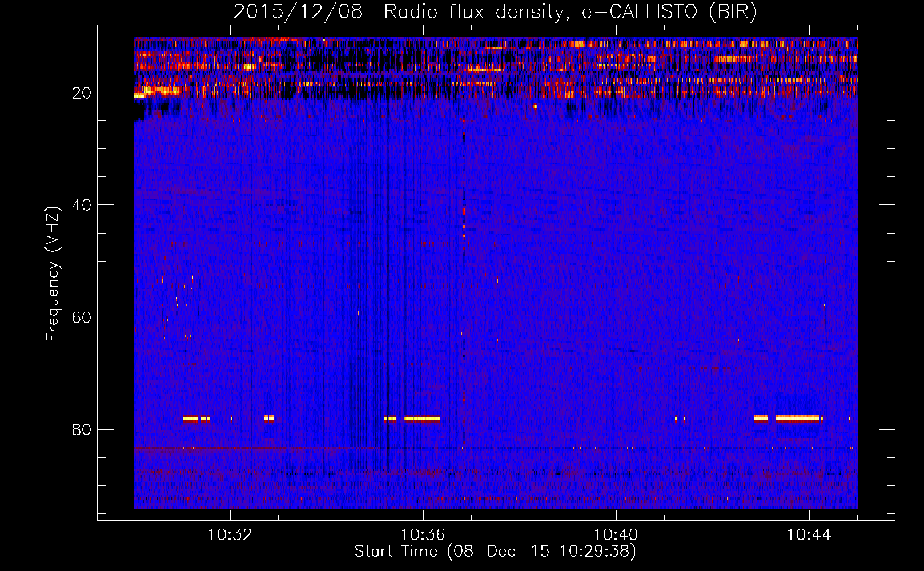Click the "Start Time (08-Dec-15 10:29:38)" label

click(495, 551)
